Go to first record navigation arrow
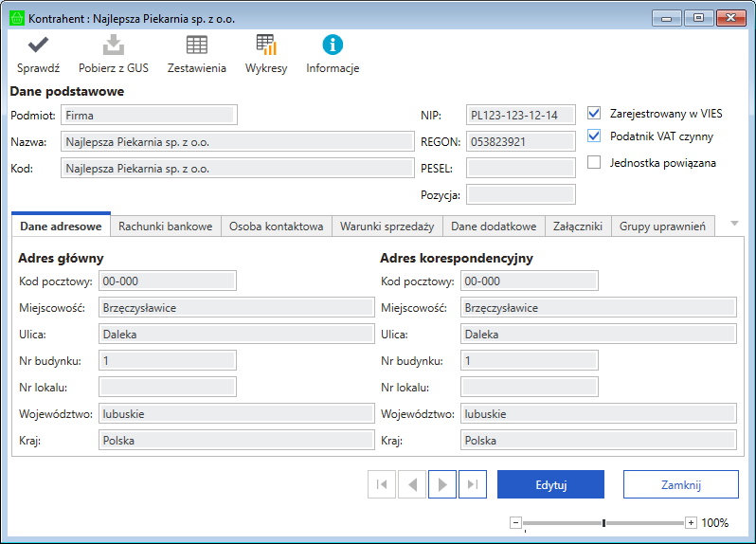 [x=382, y=484]
